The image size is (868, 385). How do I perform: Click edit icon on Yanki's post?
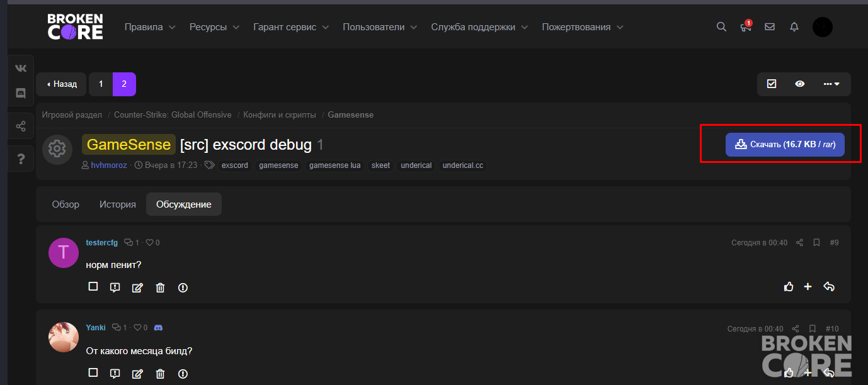tap(137, 374)
